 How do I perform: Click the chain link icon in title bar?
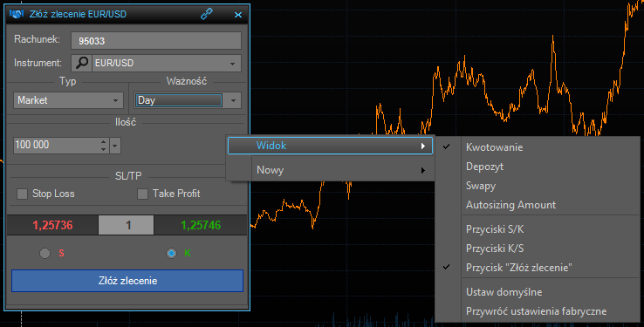coord(207,14)
